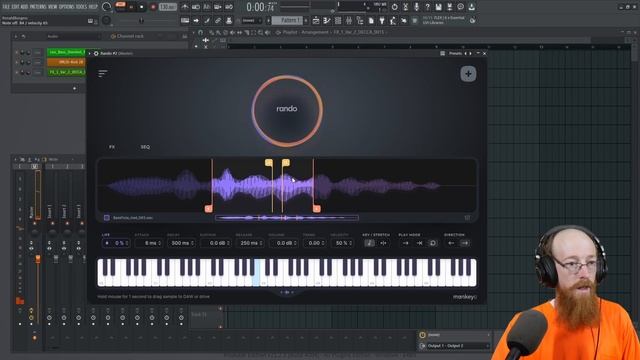Click the plus button in Rando
This screenshot has height=360, width=640.
click(468, 74)
